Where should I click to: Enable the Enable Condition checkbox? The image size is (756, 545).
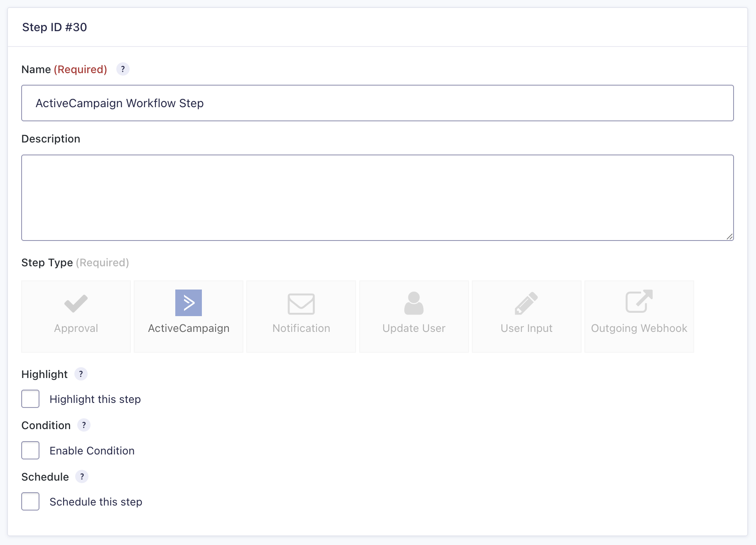point(30,450)
